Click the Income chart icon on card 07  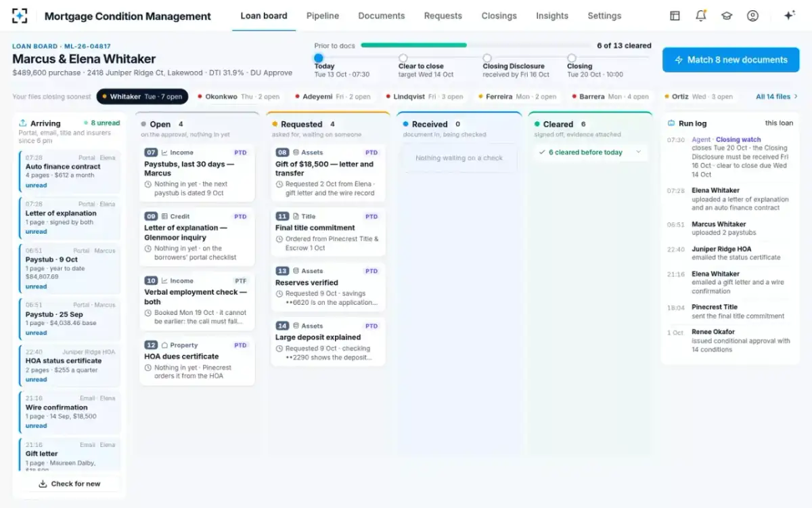(x=164, y=152)
